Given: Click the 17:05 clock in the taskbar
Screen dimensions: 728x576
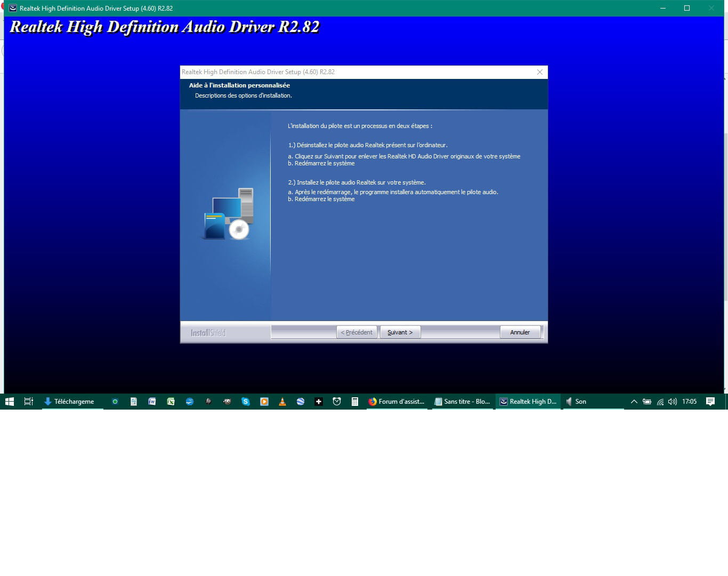Looking at the screenshot, I should click(689, 402).
